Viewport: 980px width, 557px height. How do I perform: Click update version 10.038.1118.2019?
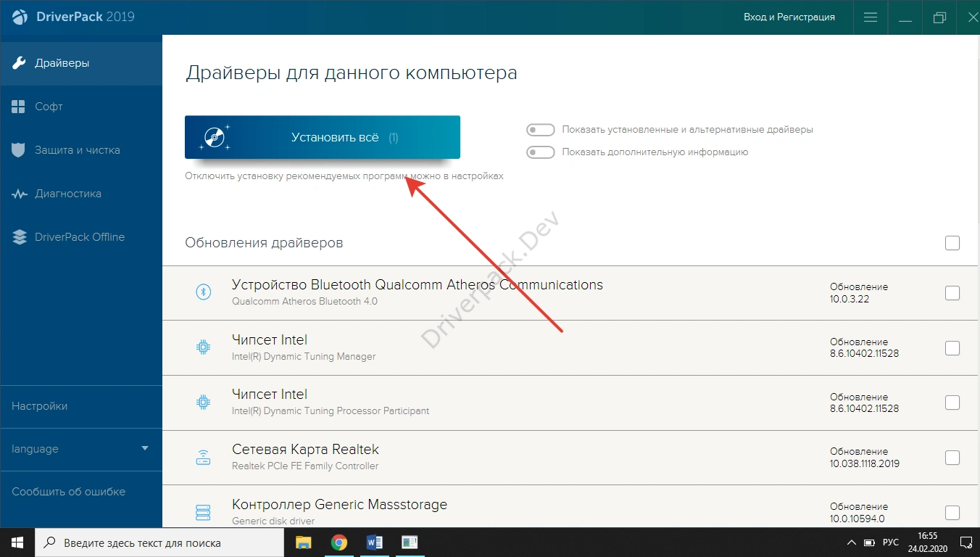coord(865,463)
